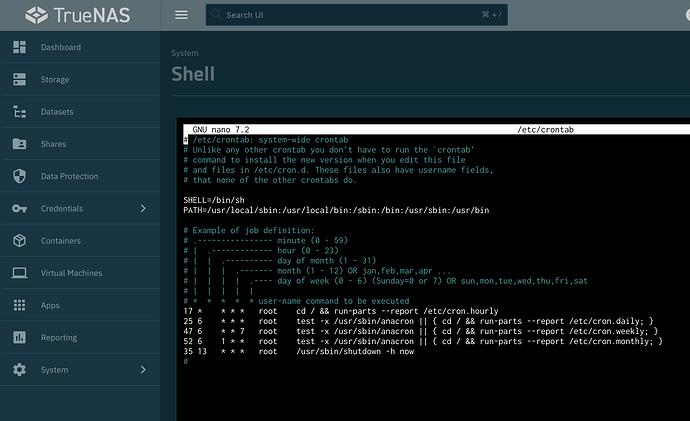
Task: Click the /usr/sbin/shutdown -h now line
Action: (299, 351)
